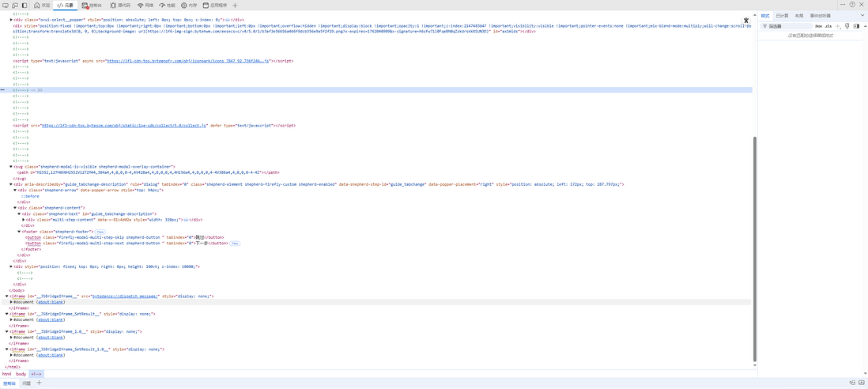Open the DevTools help question mark icon
The image size is (868, 389).
point(851,5)
